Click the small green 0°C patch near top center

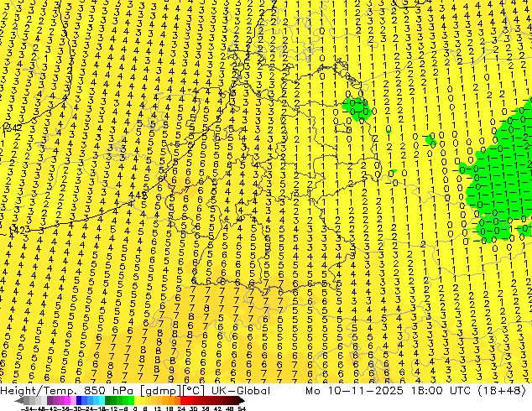pyautogui.click(x=355, y=109)
